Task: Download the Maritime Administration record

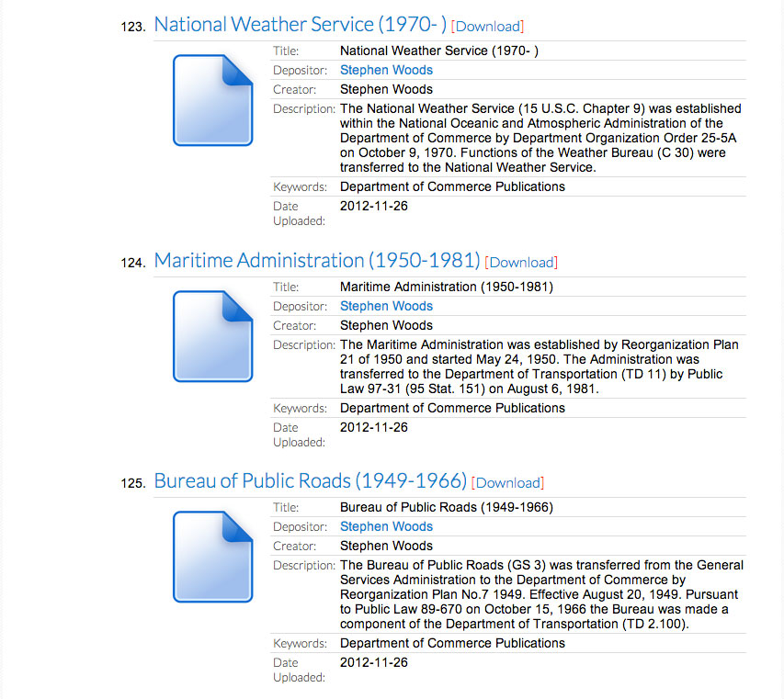Action: pos(521,263)
